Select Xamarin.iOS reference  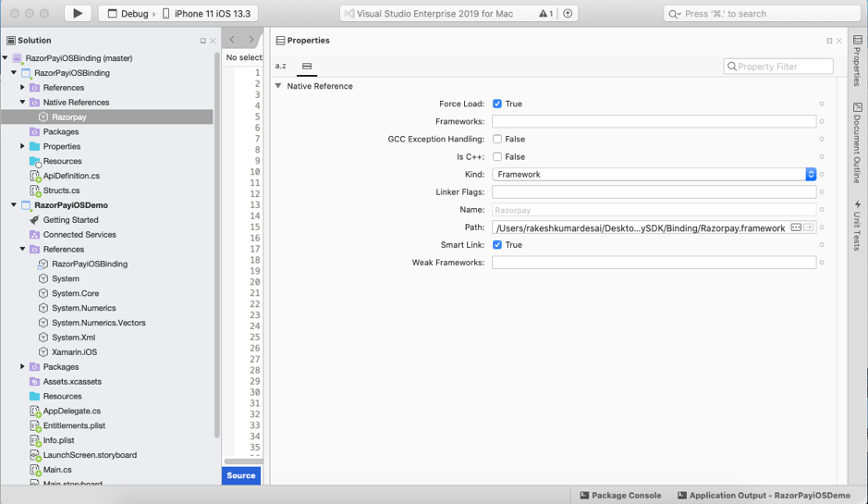pos(74,352)
